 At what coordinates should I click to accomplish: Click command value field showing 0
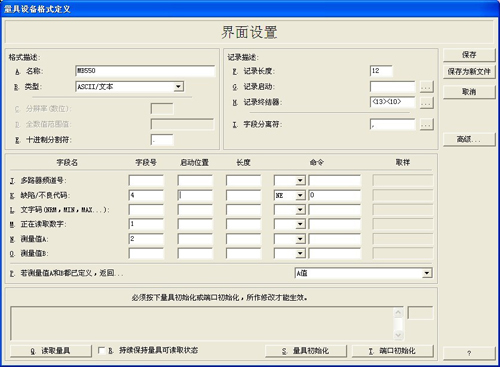335,195
